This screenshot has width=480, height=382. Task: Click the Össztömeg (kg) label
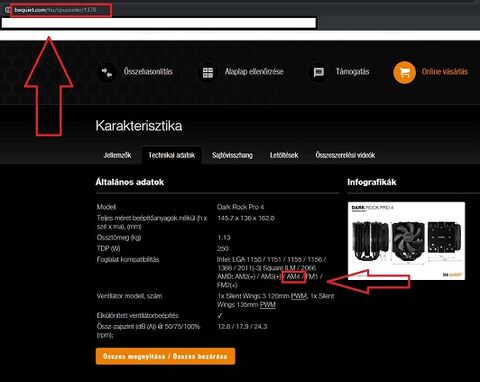119,238
